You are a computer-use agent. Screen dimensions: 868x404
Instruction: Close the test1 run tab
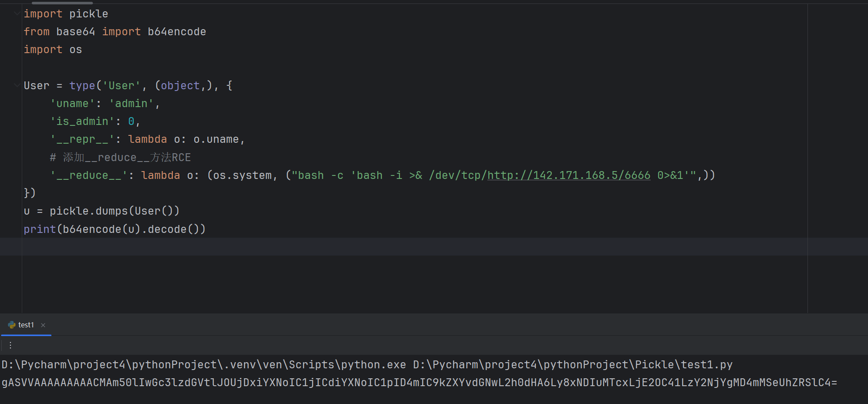(x=43, y=325)
